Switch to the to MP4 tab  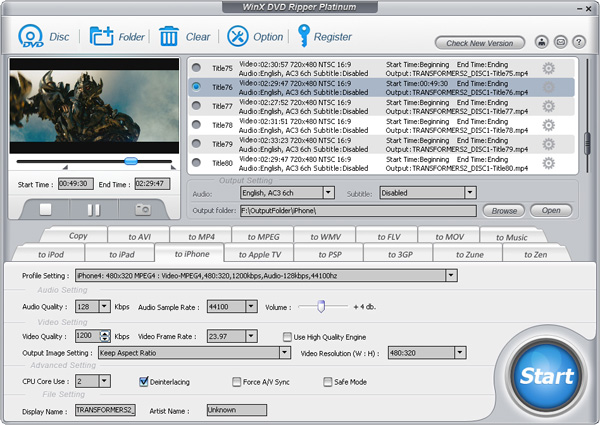(x=201, y=237)
